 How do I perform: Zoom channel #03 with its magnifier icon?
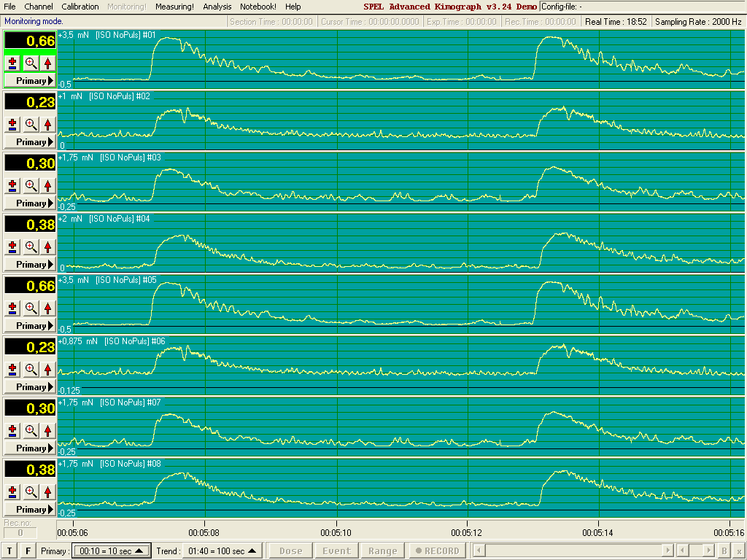coord(31,185)
